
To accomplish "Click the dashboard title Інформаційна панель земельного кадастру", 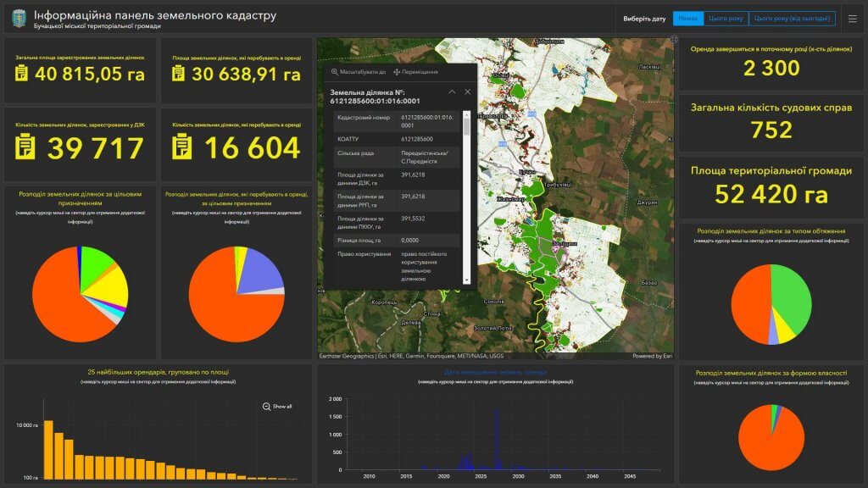I will click(x=155, y=15).
